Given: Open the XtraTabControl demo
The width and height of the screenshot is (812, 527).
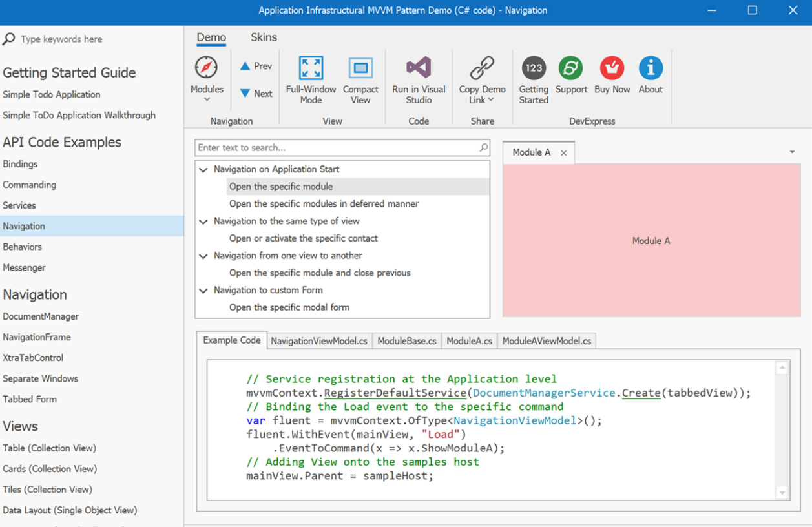Looking at the screenshot, I should coord(33,358).
